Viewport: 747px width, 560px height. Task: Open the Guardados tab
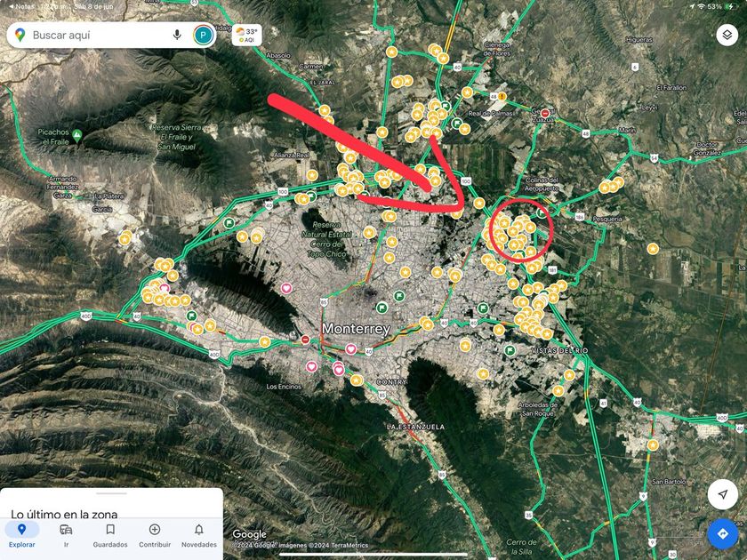point(110,535)
